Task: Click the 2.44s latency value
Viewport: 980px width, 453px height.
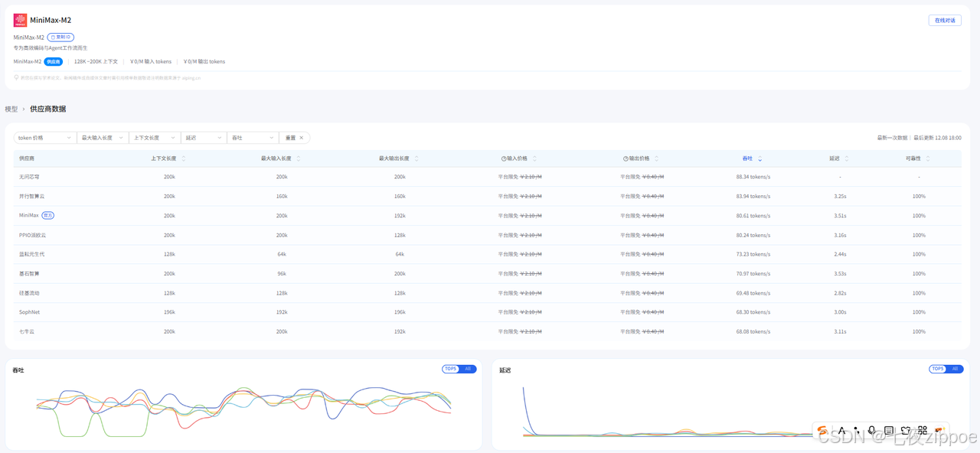Action: click(x=840, y=254)
